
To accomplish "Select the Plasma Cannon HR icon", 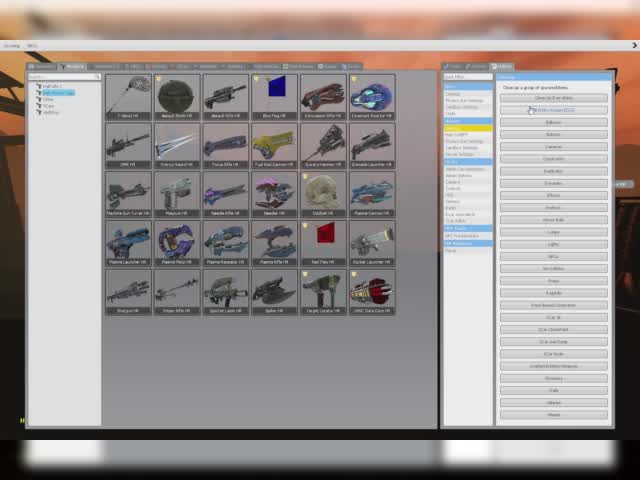I will (372, 194).
